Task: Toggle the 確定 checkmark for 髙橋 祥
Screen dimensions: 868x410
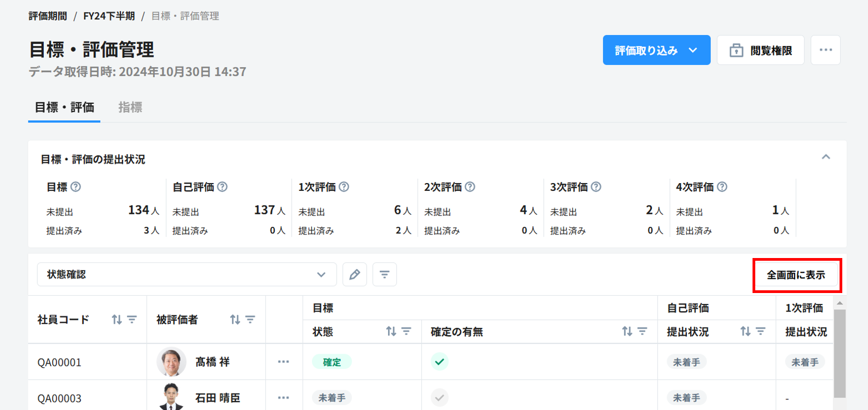Action: (439, 362)
